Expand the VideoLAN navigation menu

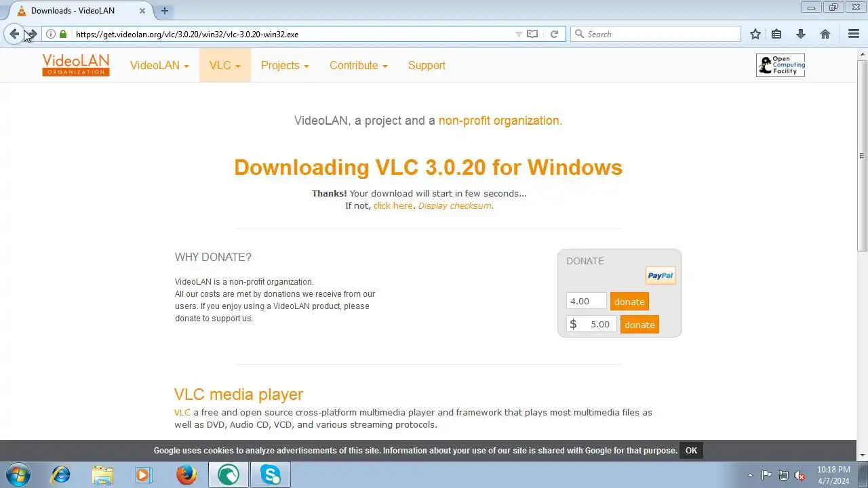159,65
